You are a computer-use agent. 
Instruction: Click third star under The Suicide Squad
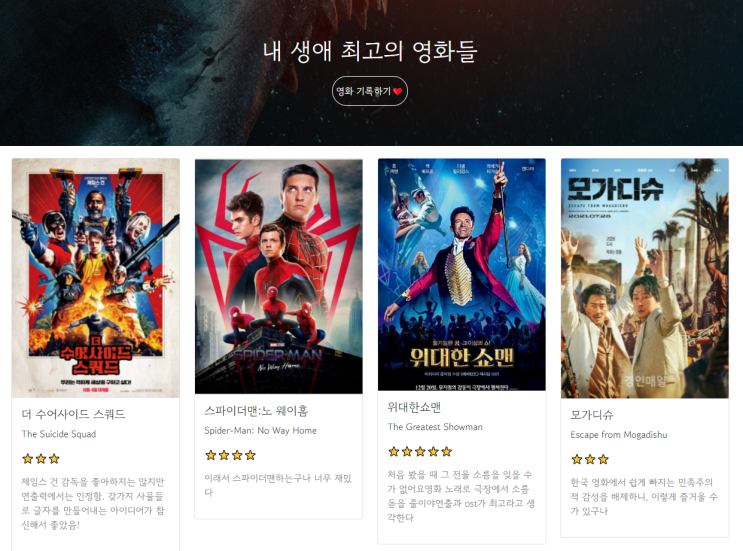click(54, 459)
